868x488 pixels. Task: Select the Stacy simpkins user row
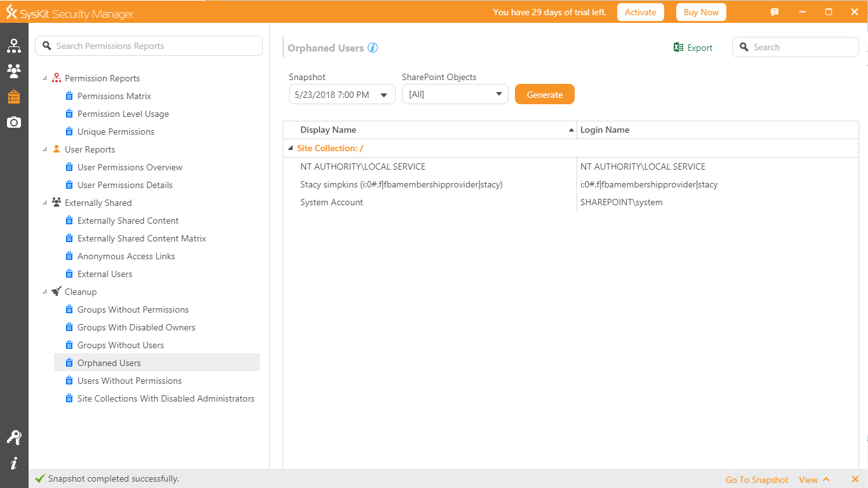(401, 184)
